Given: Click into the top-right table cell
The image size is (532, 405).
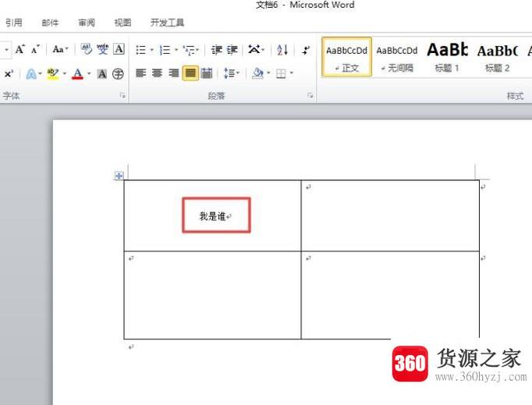Looking at the screenshot, I should pyautogui.click(x=390, y=215).
